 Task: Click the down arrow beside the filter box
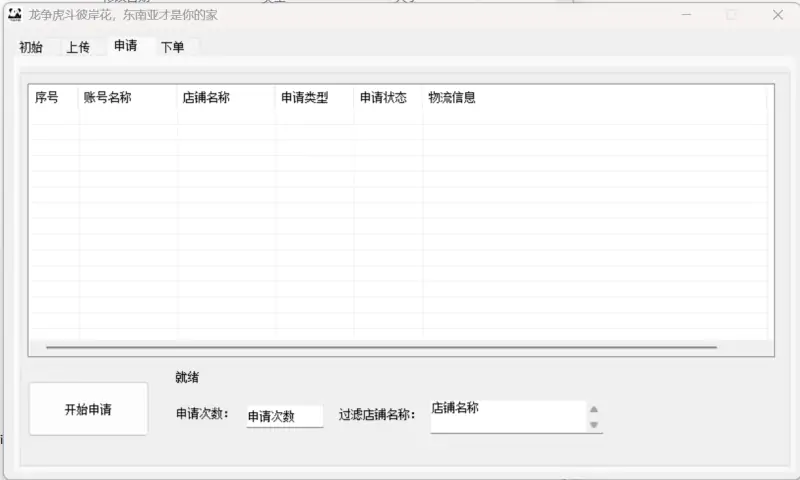point(594,425)
